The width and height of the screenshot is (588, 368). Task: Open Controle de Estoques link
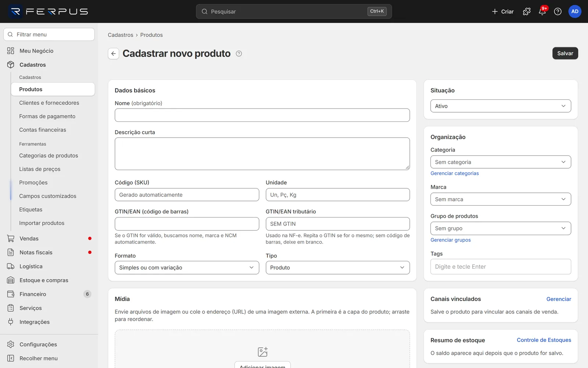(x=544, y=340)
